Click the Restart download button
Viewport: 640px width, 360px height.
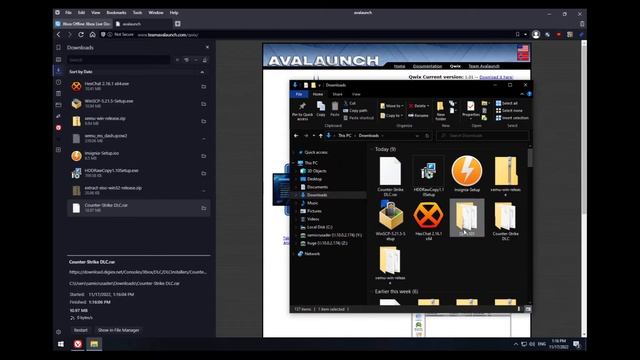[80, 330]
